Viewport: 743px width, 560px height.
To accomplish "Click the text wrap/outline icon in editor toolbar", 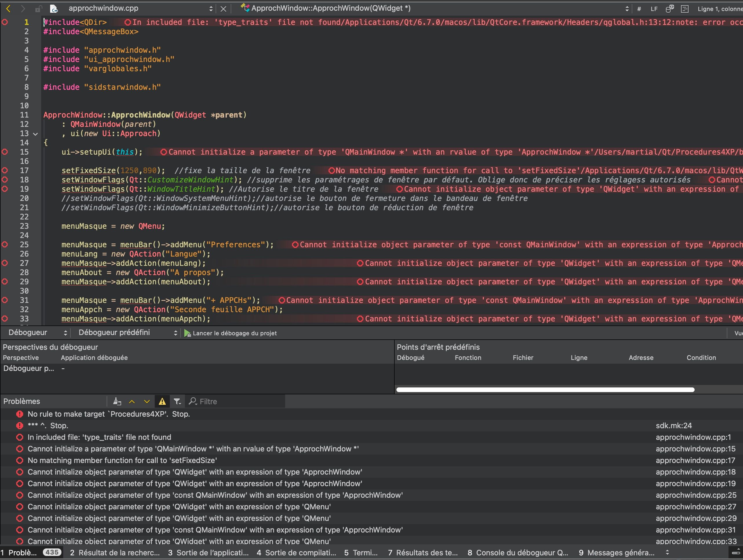I will coord(684,9).
